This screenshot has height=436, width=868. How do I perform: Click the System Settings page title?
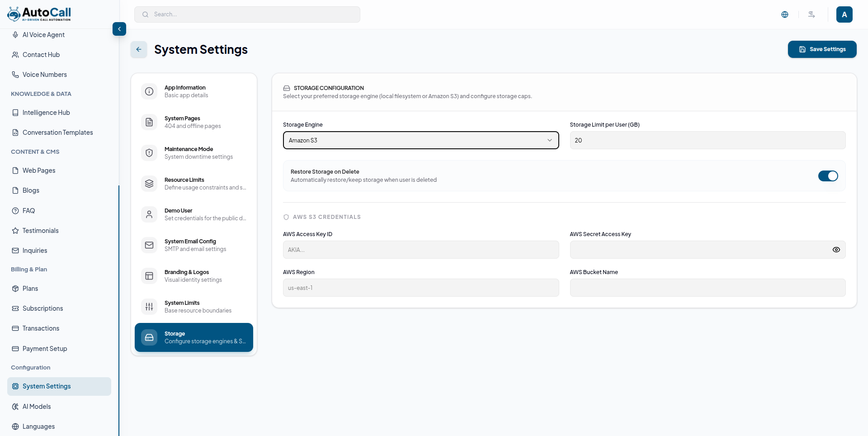201,49
